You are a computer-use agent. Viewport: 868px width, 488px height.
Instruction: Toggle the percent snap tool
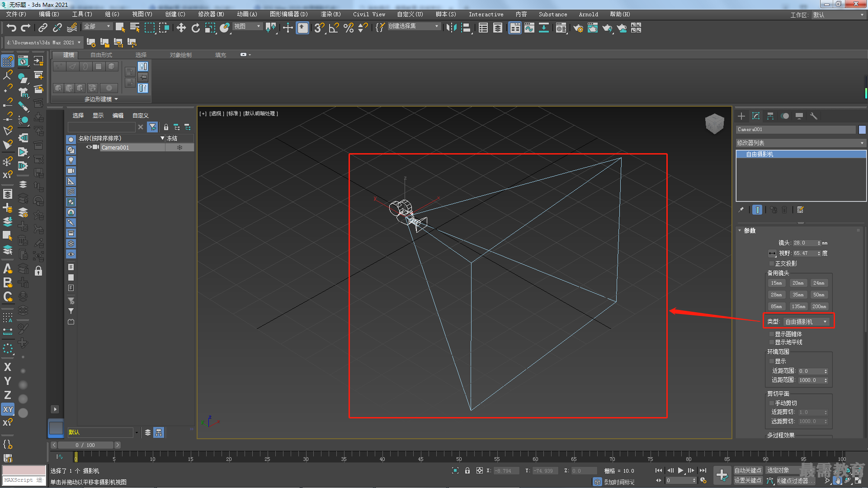[x=349, y=28]
